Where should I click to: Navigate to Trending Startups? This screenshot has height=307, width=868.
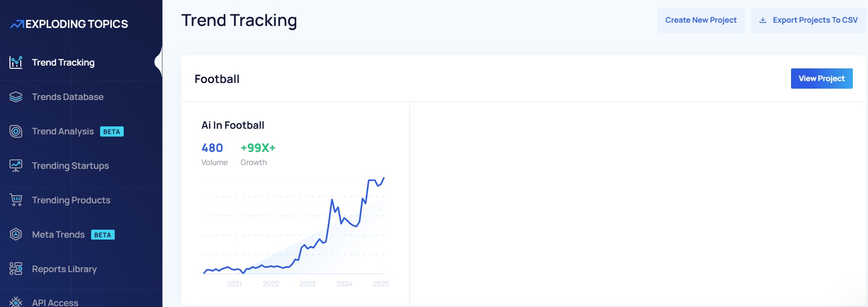[x=70, y=166]
